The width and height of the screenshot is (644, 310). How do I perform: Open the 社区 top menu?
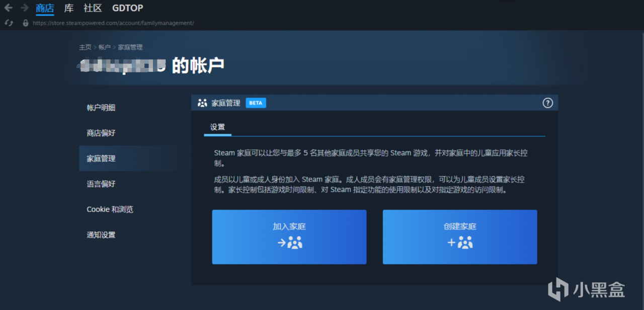click(x=93, y=8)
